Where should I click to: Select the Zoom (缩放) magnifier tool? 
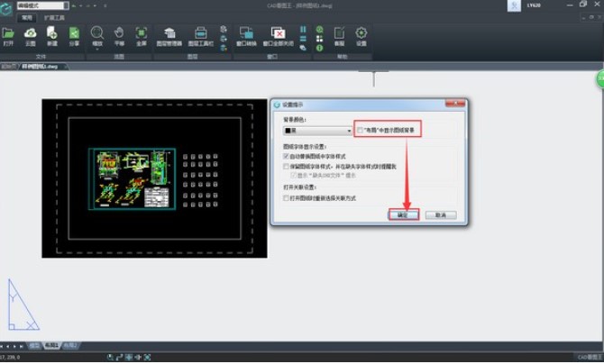tap(97, 34)
